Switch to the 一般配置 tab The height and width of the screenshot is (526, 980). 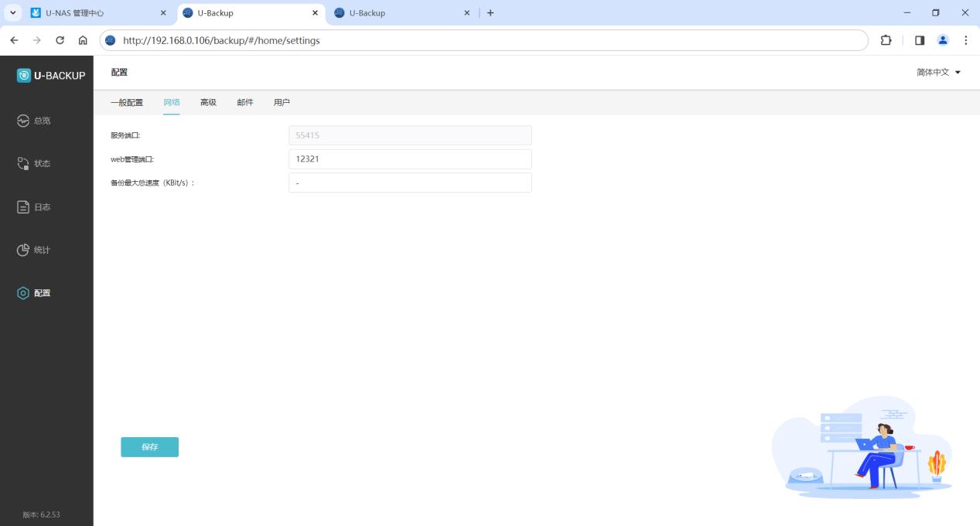point(127,103)
